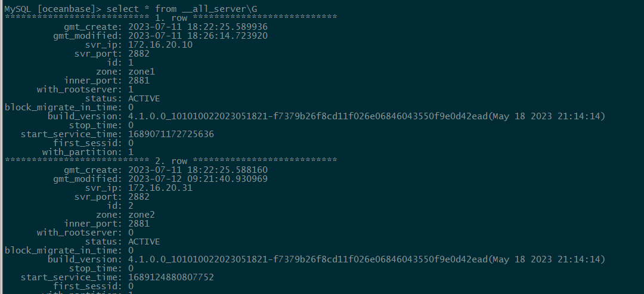This screenshot has width=644, height=294.
Task: Click the first row build_version string
Action: click(x=367, y=116)
